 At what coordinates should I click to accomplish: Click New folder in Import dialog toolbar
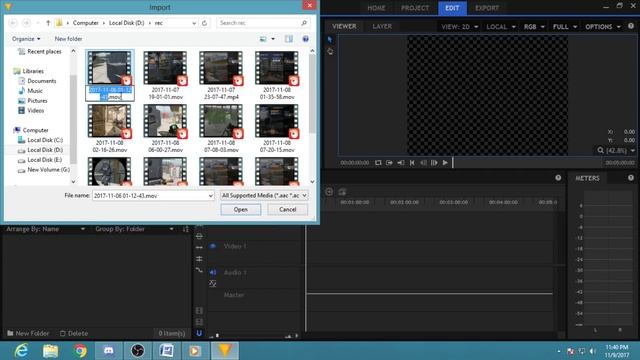[68, 39]
